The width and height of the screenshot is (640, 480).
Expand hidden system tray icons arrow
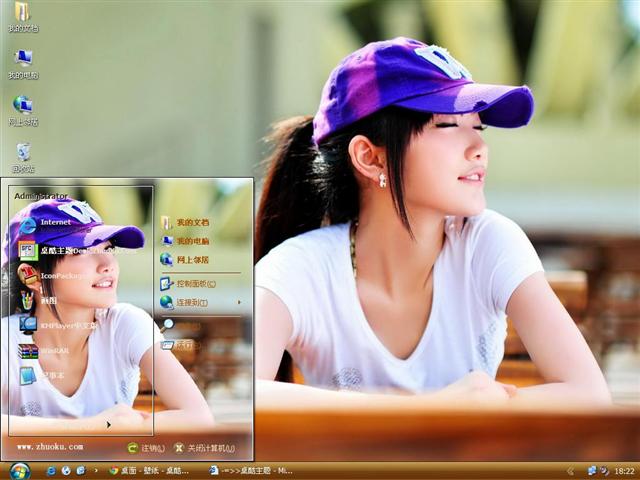click(x=571, y=471)
